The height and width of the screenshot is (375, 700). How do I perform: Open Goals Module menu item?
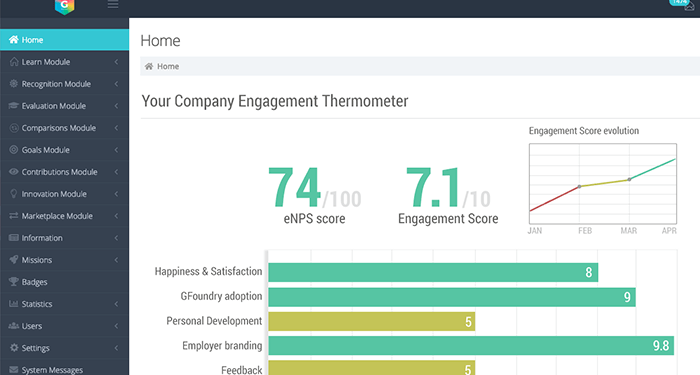coord(64,150)
